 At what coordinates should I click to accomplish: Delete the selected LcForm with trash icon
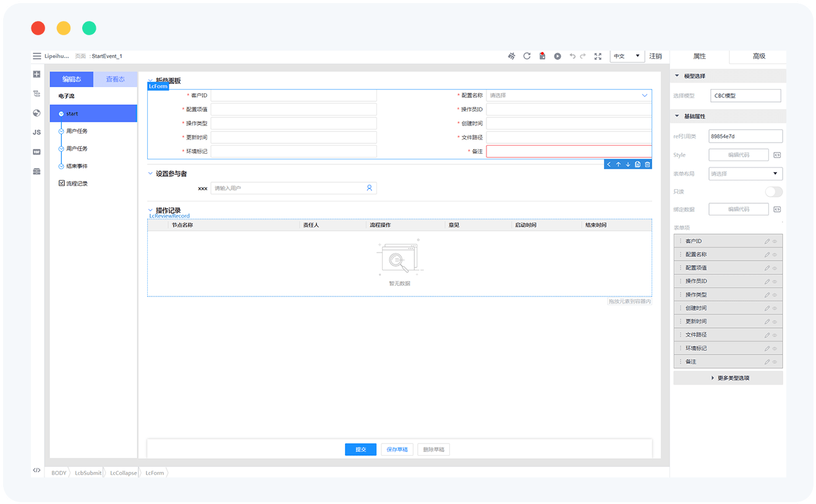647,164
